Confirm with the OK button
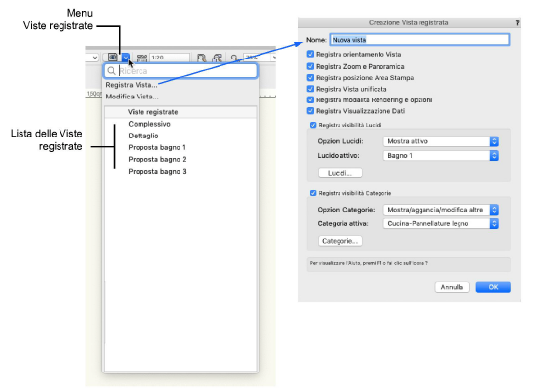 click(x=493, y=287)
